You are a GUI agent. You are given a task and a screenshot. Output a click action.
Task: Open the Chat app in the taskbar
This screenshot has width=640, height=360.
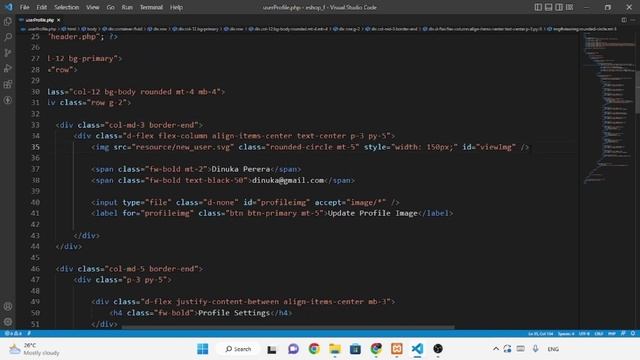point(293,349)
